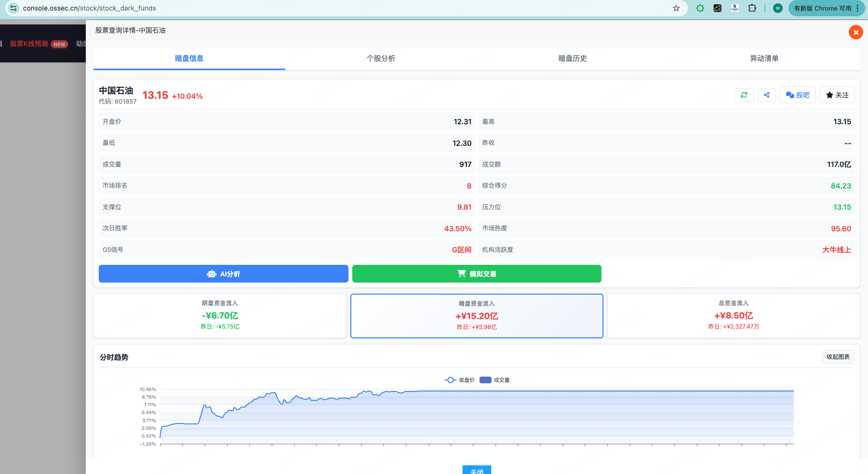
Task: Click the 分时趋势 section heading
Action: tap(114, 357)
